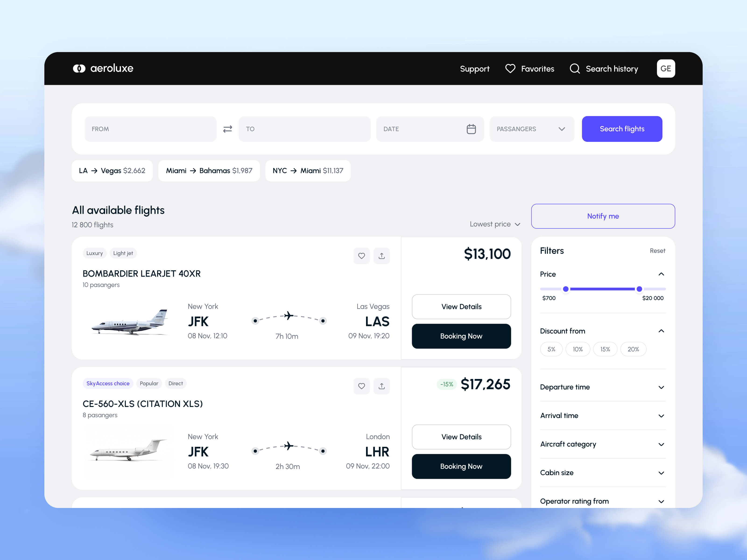Click the DATE input field
This screenshot has width=747, height=560.
pos(430,129)
